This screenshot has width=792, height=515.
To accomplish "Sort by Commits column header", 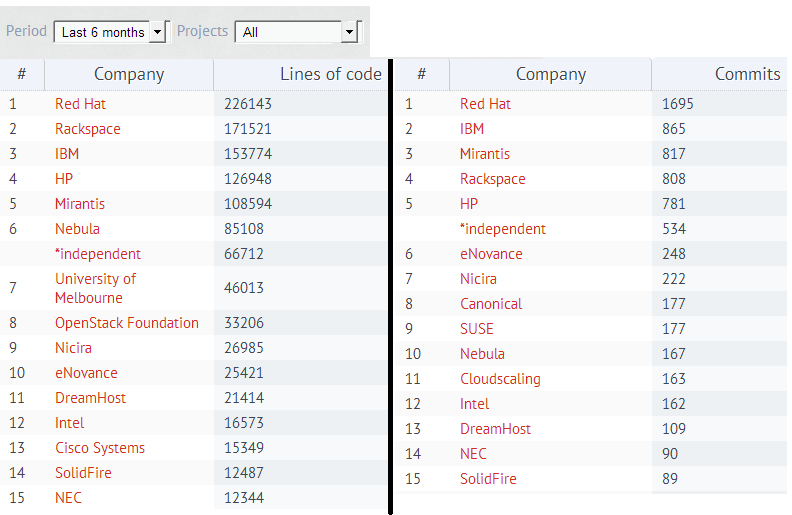I will click(748, 74).
